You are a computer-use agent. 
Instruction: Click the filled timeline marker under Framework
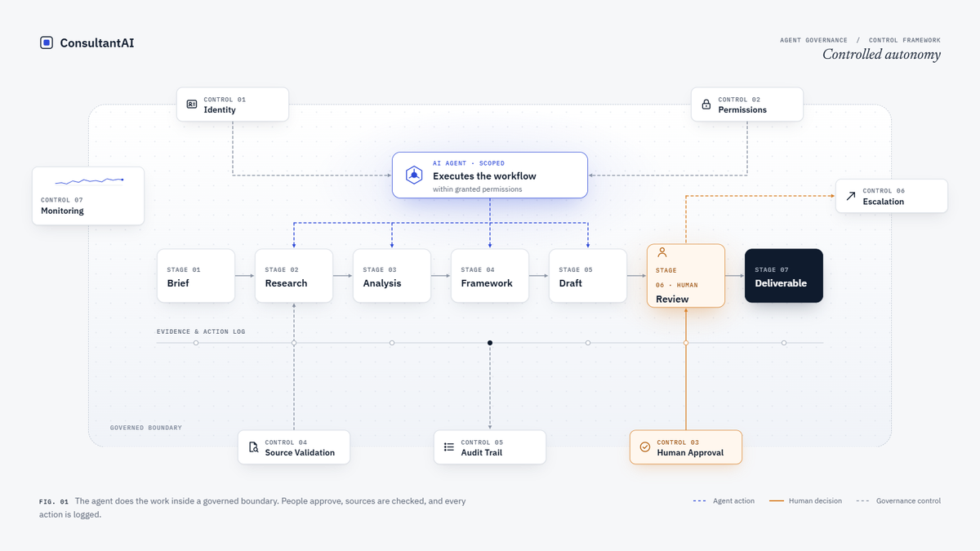pos(490,343)
